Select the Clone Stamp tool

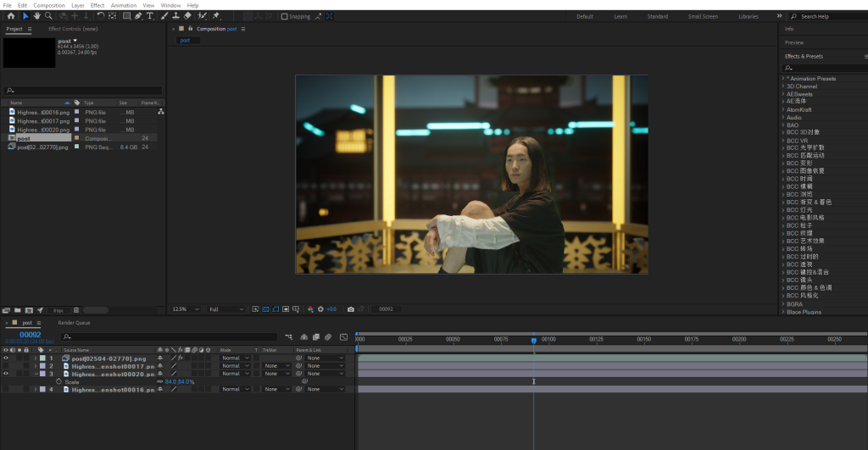point(175,16)
